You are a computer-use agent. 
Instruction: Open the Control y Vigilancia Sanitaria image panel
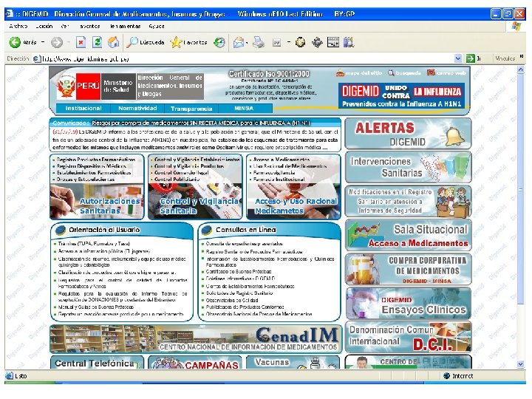click(195, 202)
